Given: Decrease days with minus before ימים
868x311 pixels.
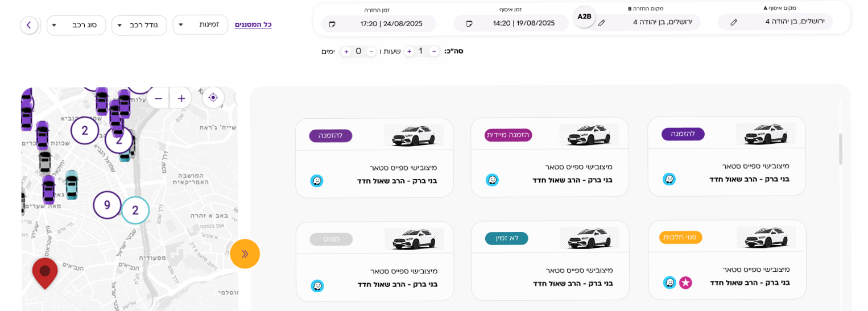Looking at the screenshot, I should click(x=371, y=52).
